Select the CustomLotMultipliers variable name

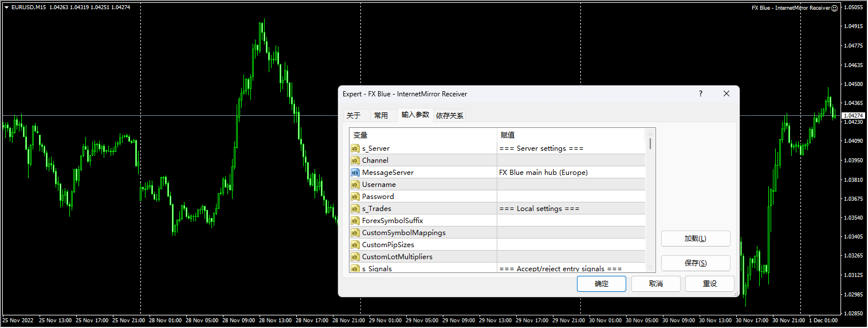(398, 257)
